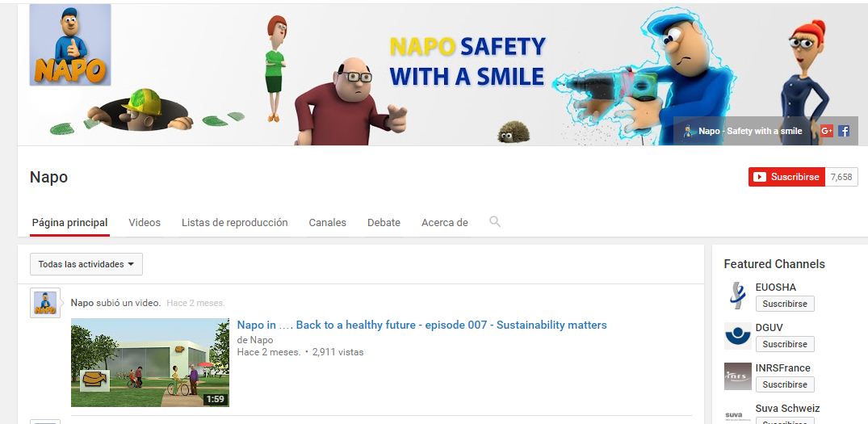Open the INRSFrance channel name link
Viewport: 868px width, 424px height.
[x=782, y=368]
